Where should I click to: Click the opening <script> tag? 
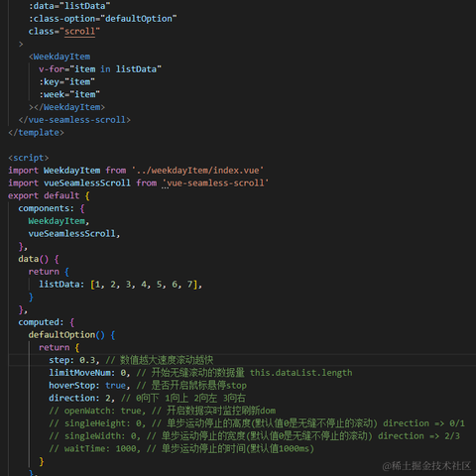coord(29,158)
